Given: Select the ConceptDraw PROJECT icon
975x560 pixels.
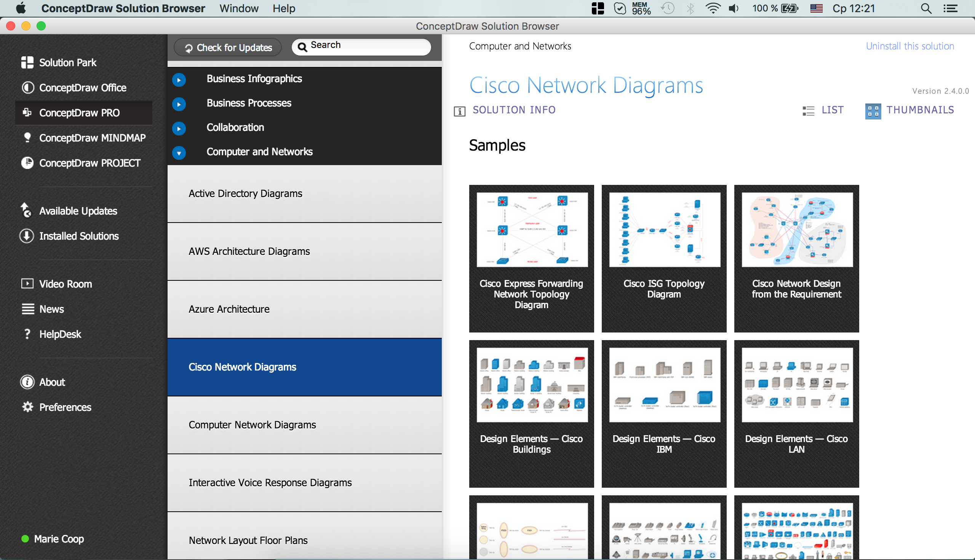Looking at the screenshot, I should [x=27, y=163].
